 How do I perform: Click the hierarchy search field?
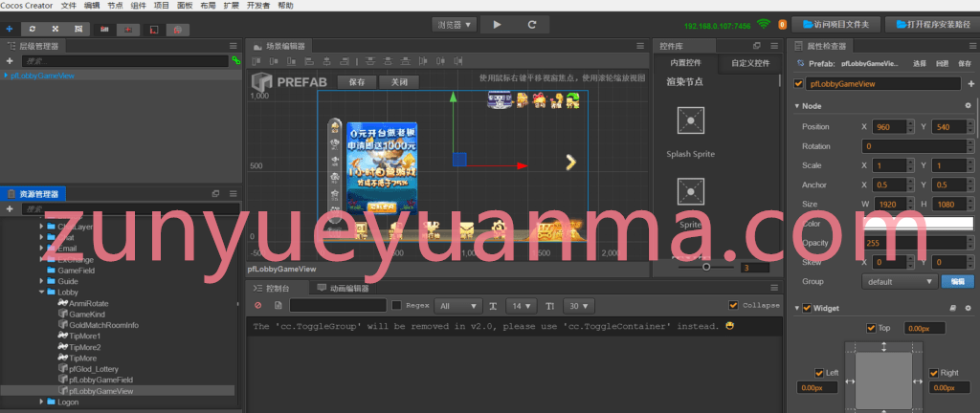point(125,61)
